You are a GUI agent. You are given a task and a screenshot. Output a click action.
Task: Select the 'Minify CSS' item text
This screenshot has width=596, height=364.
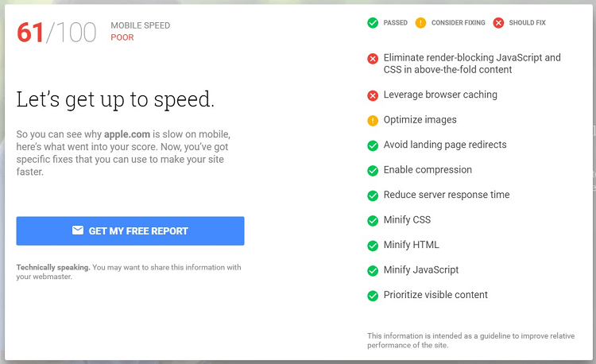click(x=407, y=219)
